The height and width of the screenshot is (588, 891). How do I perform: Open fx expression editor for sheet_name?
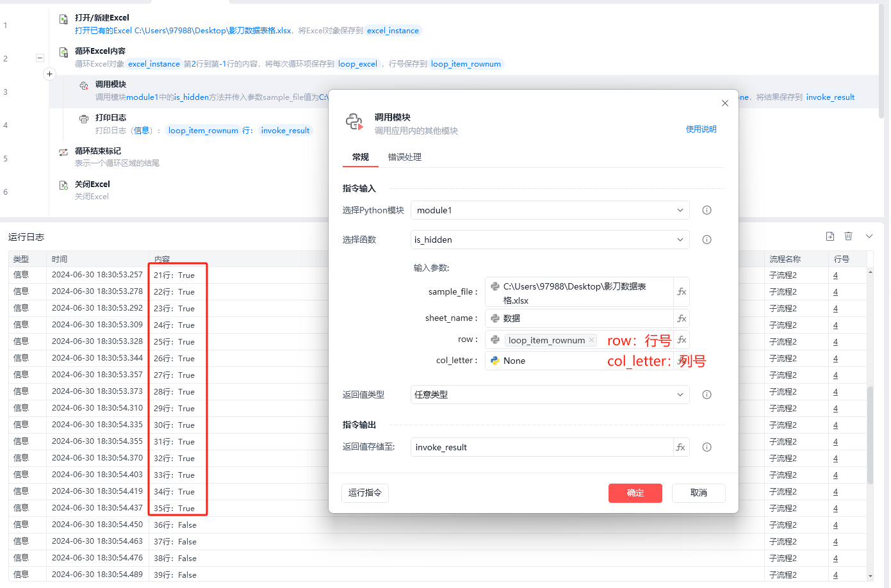coord(682,318)
